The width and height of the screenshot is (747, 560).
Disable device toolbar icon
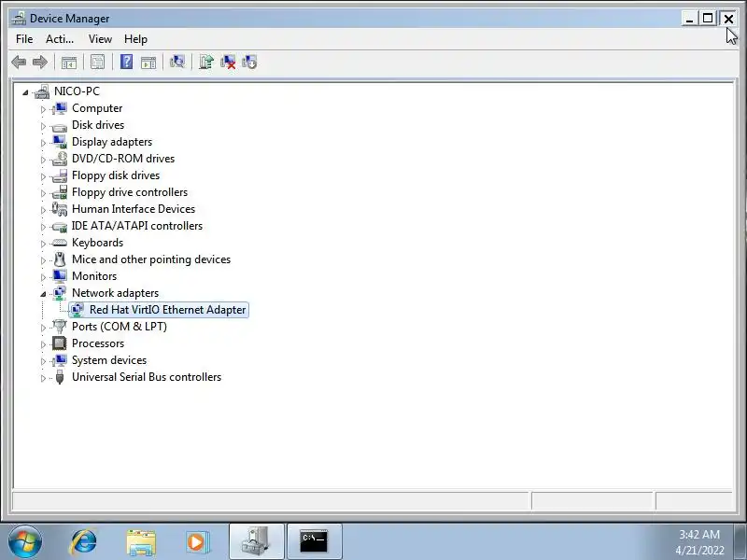pos(249,62)
